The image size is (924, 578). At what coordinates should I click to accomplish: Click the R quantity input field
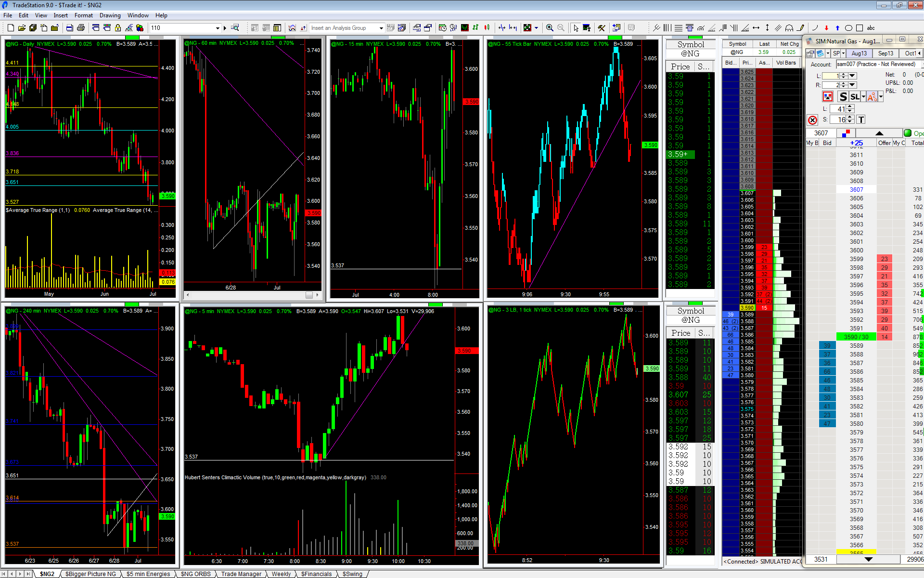831,85
